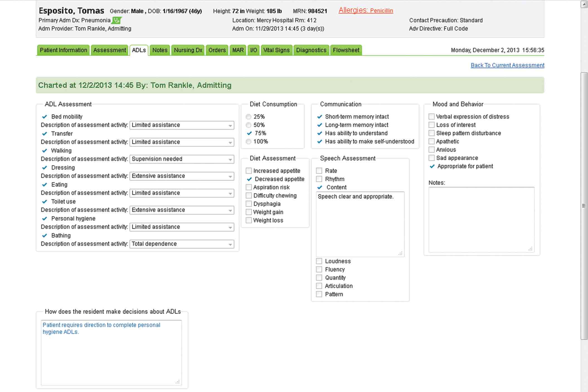The image size is (588, 392).
Task: Uncheck the Decreased appetite checkmark
Action: 249,179
